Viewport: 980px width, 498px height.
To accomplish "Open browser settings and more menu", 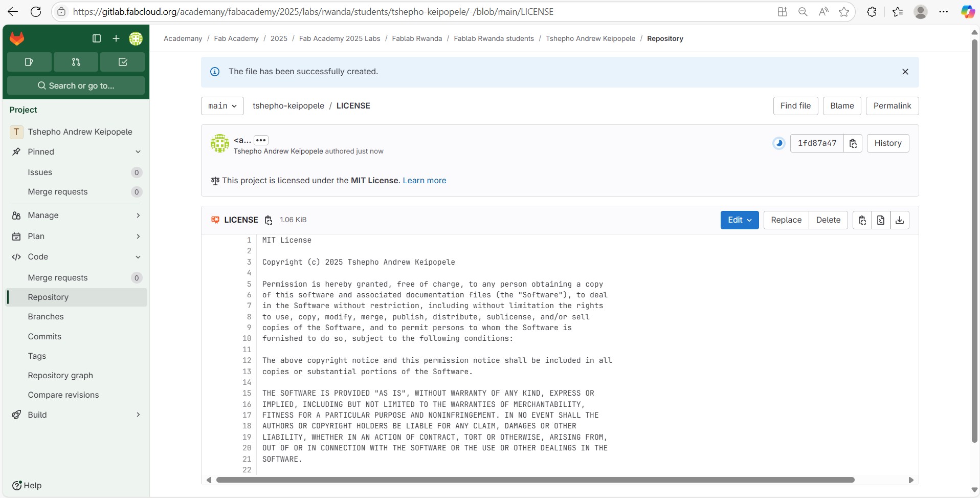I will click(x=944, y=12).
